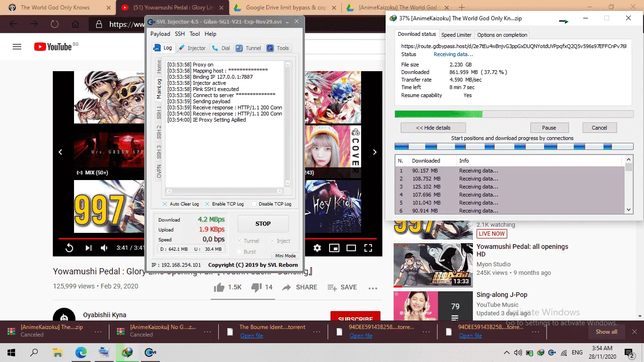Switch to the Injector tab
This screenshot has width=644, height=362.
click(x=192, y=48)
